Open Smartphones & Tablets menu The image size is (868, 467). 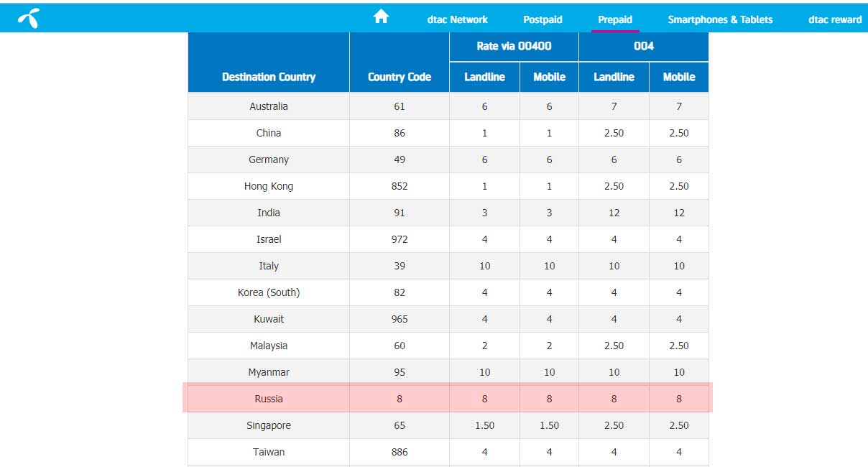coord(720,19)
